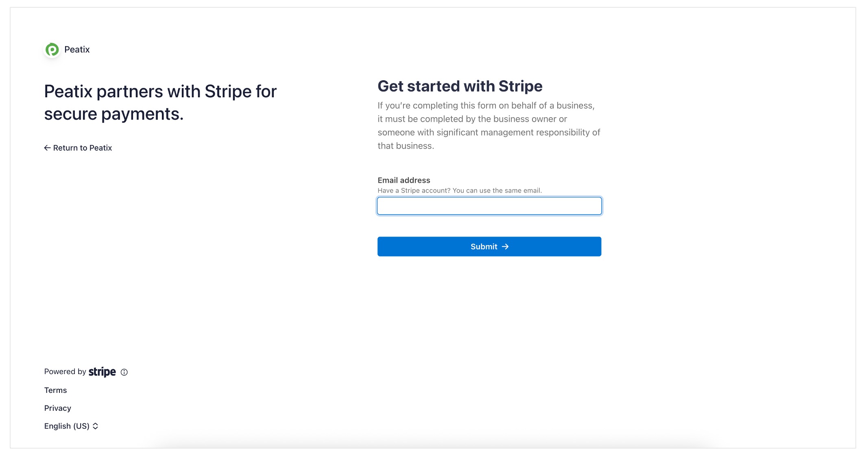Click the Email address field label
Image resolution: width=868 pixels, height=460 pixels.
404,180
